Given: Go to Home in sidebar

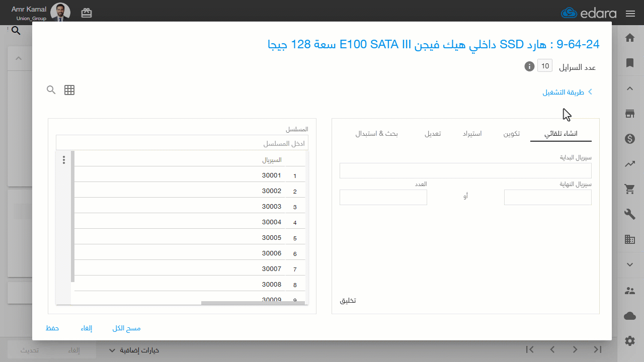Looking at the screenshot, I should click(629, 38).
